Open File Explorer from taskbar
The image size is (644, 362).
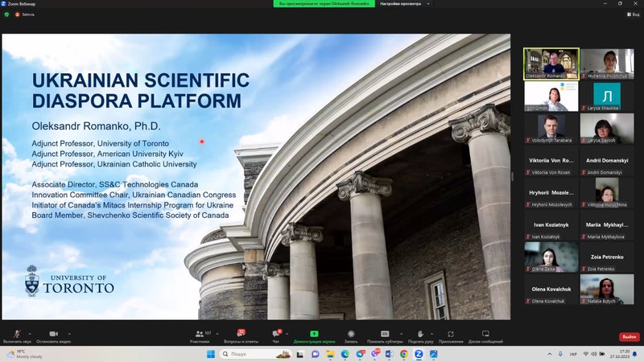coord(330,354)
